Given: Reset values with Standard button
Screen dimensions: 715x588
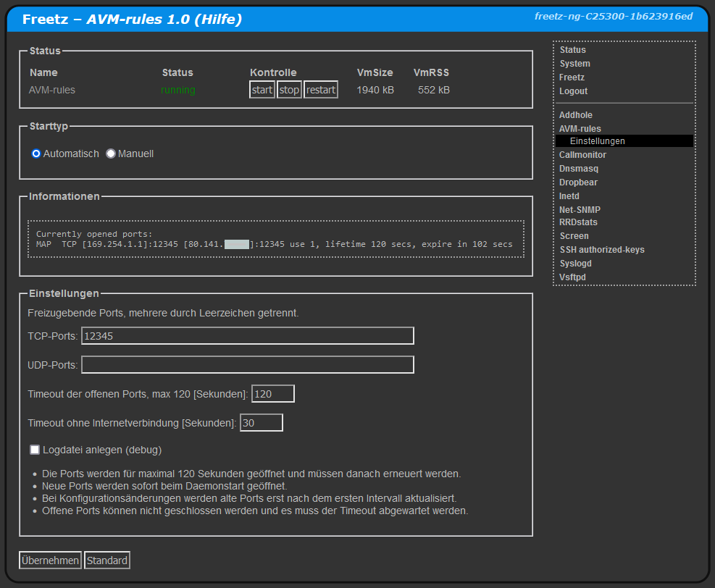Looking at the screenshot, I should point(107,560).
